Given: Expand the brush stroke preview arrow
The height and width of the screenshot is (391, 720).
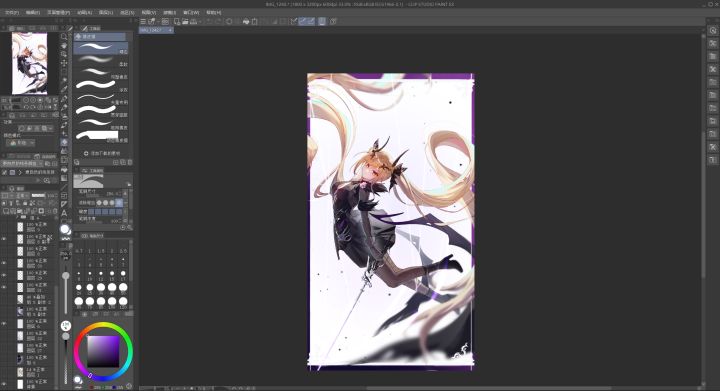Looking at the screenshot, I should [x=129, y=184].
